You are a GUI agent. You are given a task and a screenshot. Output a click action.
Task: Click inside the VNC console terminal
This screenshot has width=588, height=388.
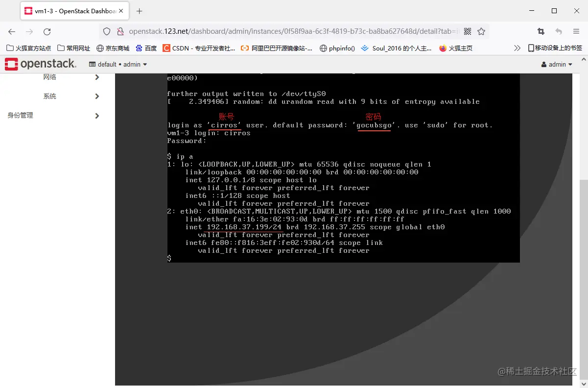[343, 168]
